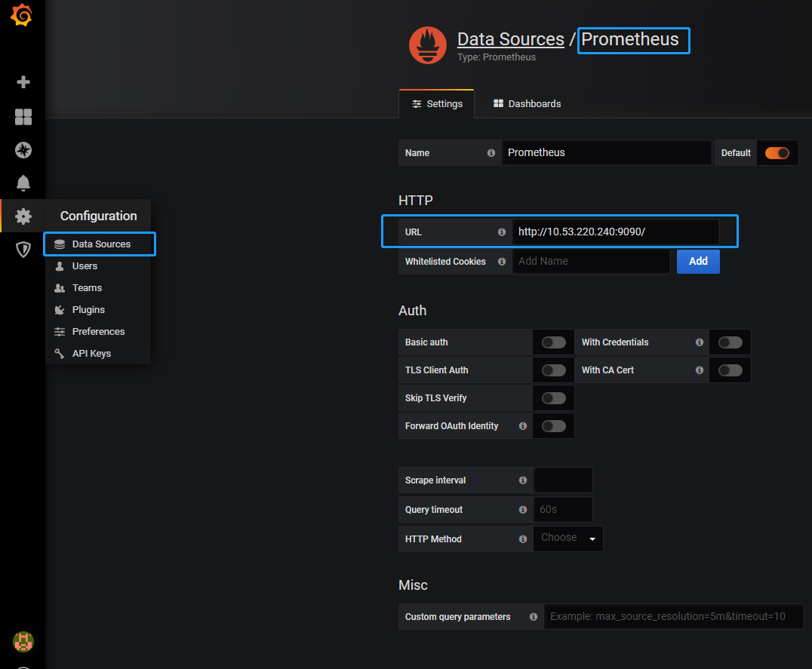The image size is (812, 669).
Task: Click the "Type: Prometheus" subtitle text
Action: [497, 57]
